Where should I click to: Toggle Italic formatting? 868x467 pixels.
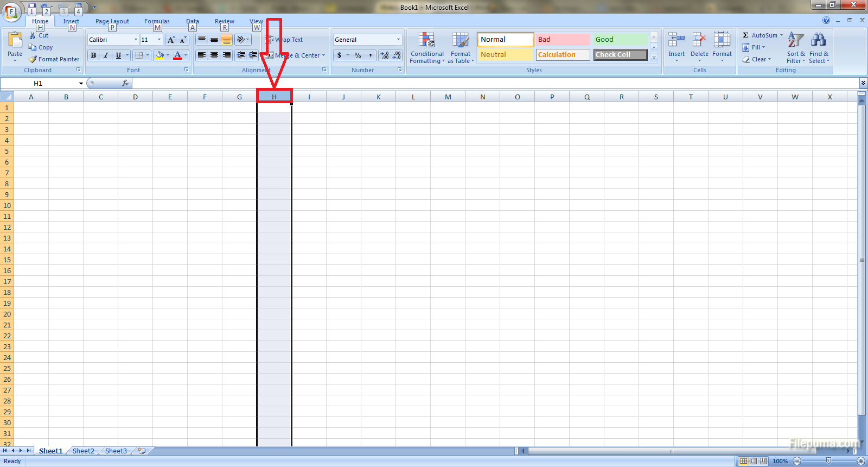106,55
